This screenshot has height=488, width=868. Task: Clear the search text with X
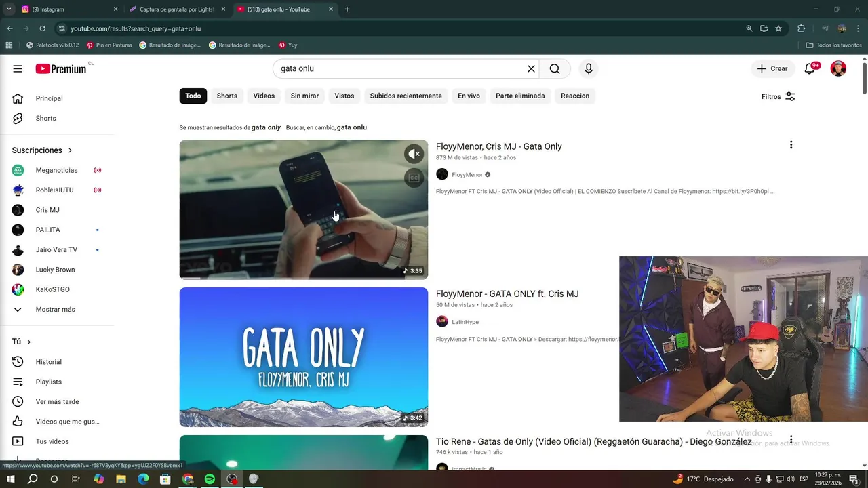pyautogui.click(x=531, y=68)
